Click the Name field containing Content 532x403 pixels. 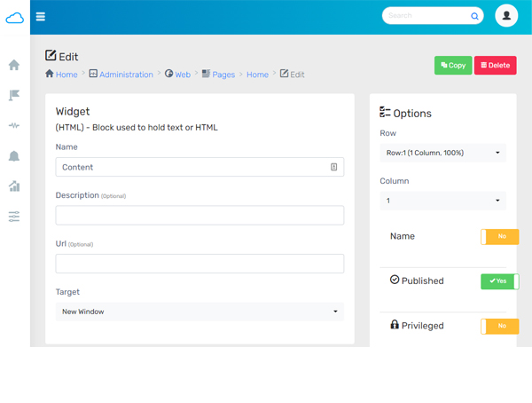click(x=199, y=167)
